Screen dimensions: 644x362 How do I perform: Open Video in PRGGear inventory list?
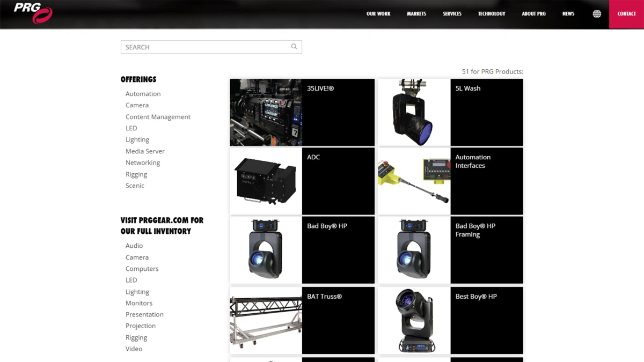[x=134, y=349]
